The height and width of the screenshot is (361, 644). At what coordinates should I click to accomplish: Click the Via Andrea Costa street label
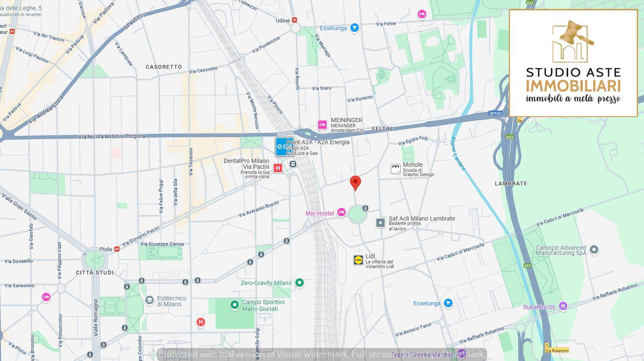pyautogui.click(x=46, y=109)
